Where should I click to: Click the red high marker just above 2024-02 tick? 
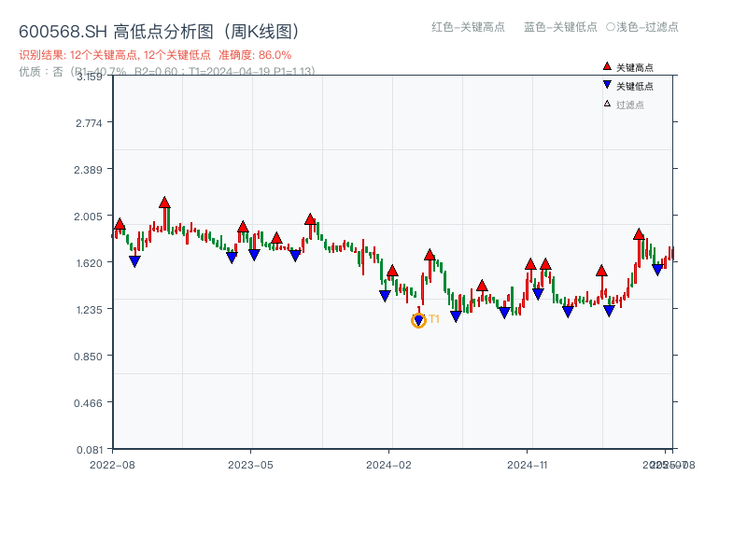[x=392, y=271]
